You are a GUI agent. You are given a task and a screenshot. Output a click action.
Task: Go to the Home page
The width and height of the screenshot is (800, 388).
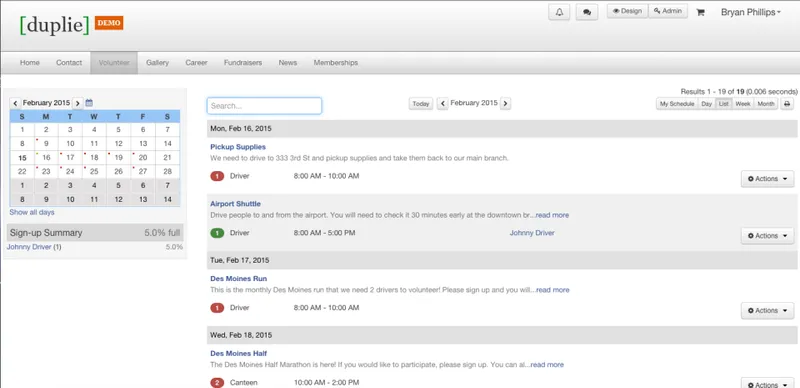[30, 62]
